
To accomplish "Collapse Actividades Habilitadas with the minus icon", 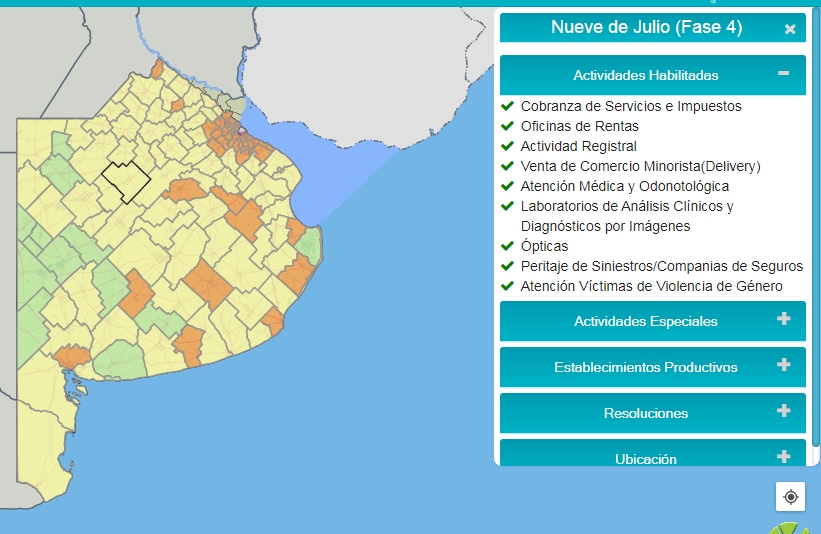I will 783,73.
